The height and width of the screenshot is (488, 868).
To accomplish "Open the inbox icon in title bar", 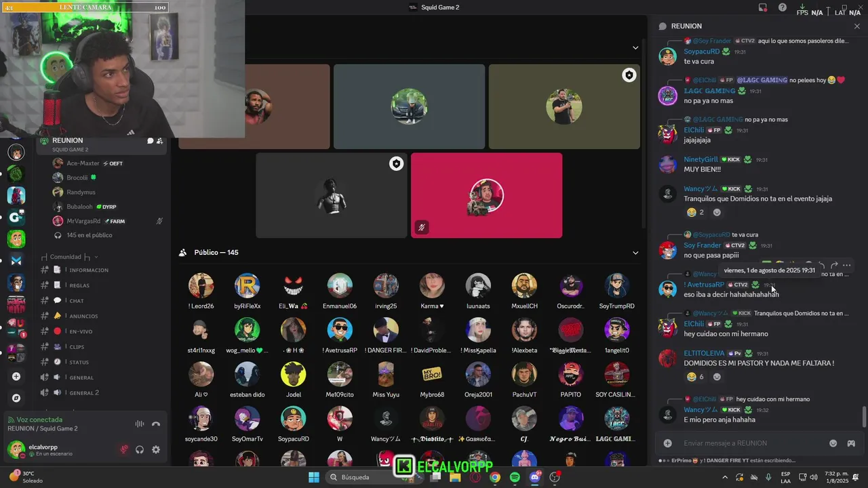I will pyautogui.click(x=763, y=7).
